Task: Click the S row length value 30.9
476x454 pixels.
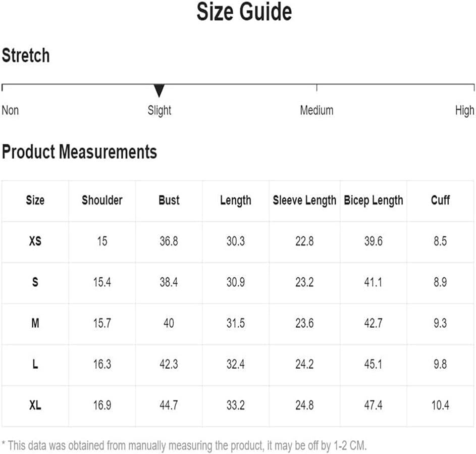Action: point(236,282)
